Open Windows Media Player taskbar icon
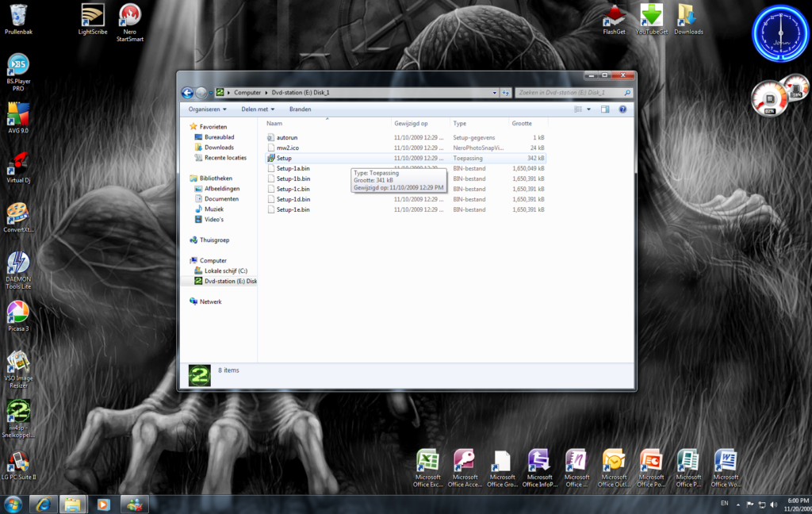 click(x=103, y=504)
